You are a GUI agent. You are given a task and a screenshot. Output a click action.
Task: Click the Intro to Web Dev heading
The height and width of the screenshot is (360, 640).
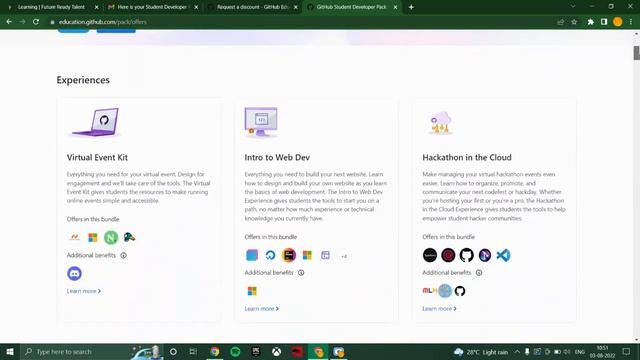(x=277, y=157)
